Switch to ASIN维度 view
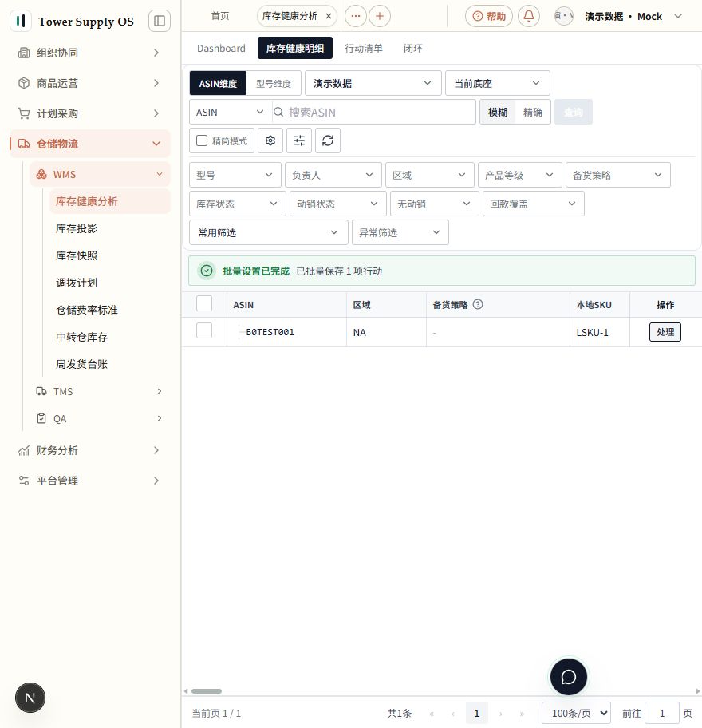Viewport: 702px width, 728px height. 218,84
